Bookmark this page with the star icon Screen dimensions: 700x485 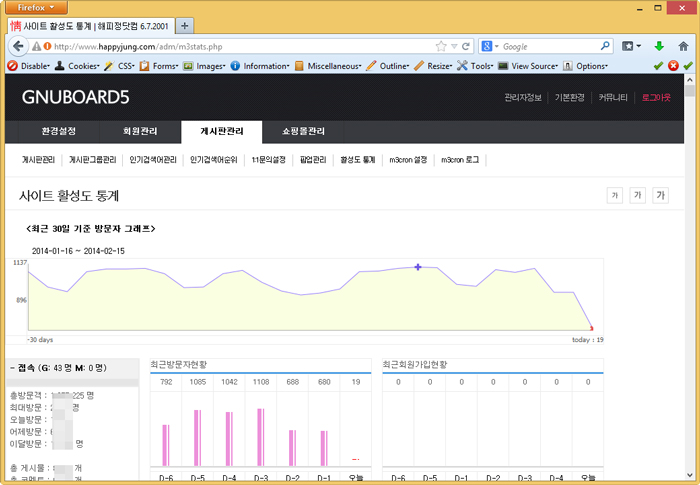tap(441, 46)
